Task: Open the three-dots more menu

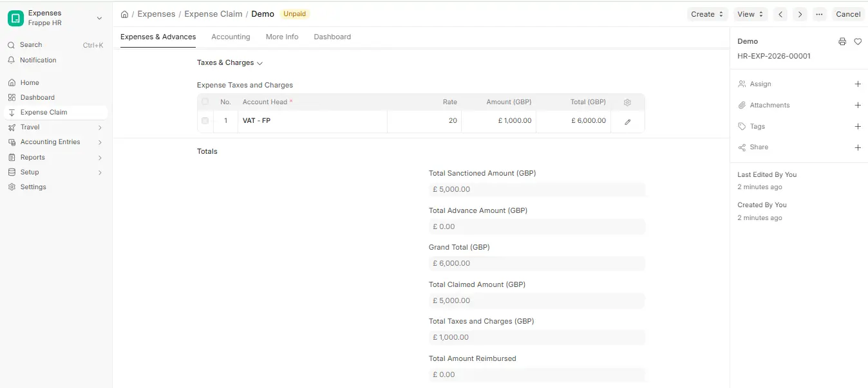Action: [x=819, y=14]
